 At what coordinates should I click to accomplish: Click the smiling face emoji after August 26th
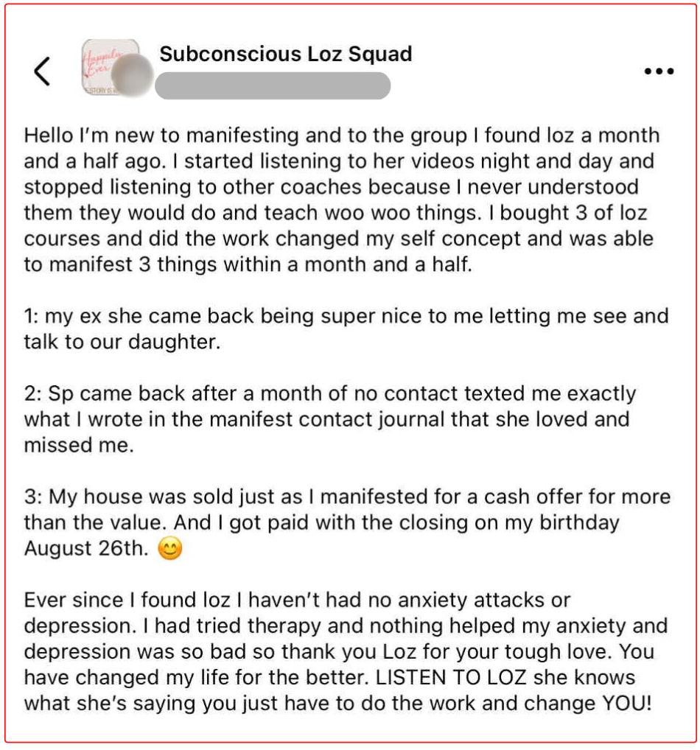pyautogui.click(x=170, y=548)
